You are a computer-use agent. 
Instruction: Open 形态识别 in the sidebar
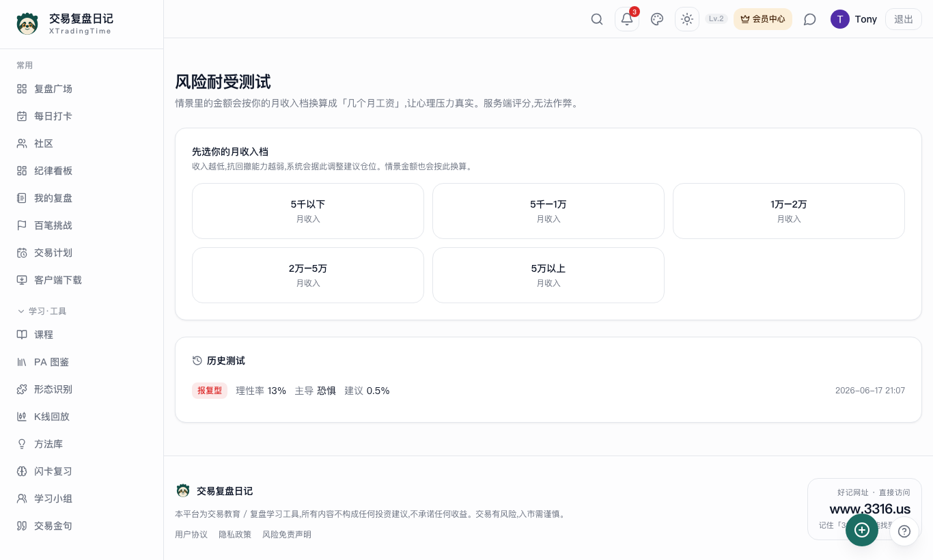[81, 389]
